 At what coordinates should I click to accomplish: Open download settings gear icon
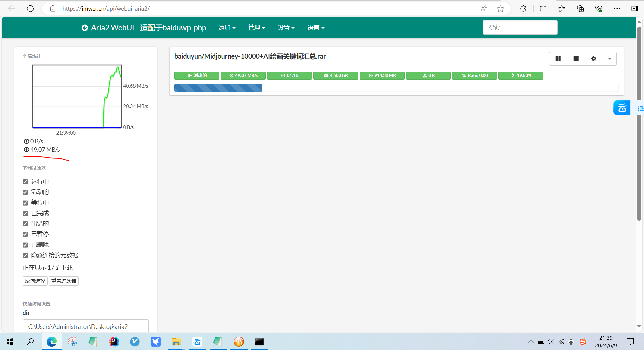593,59
